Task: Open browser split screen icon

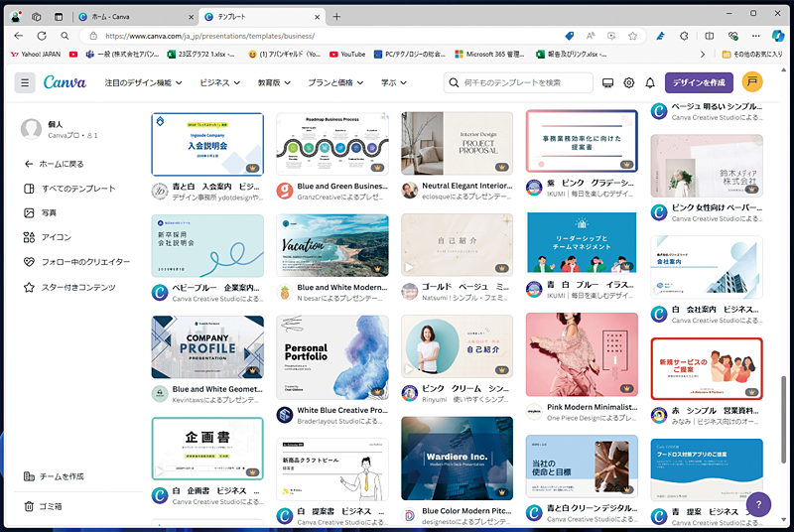Action: click(x=709, y=36)
